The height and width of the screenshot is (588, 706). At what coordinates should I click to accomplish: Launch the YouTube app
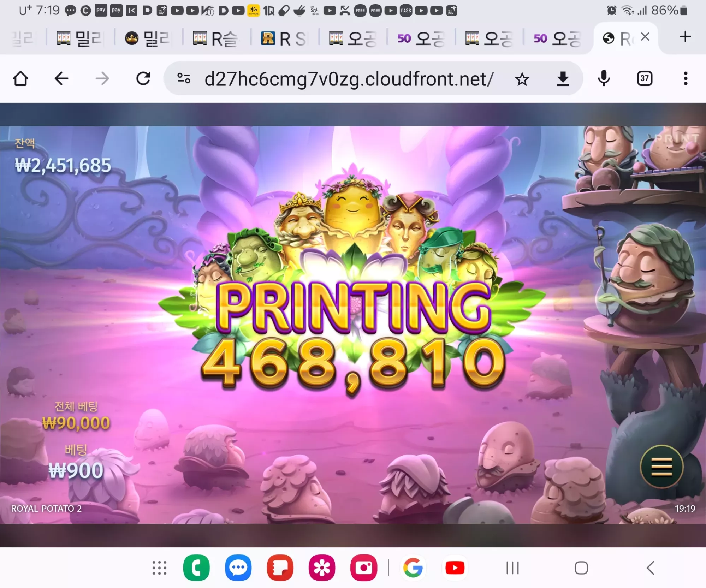tap(455, 568)
